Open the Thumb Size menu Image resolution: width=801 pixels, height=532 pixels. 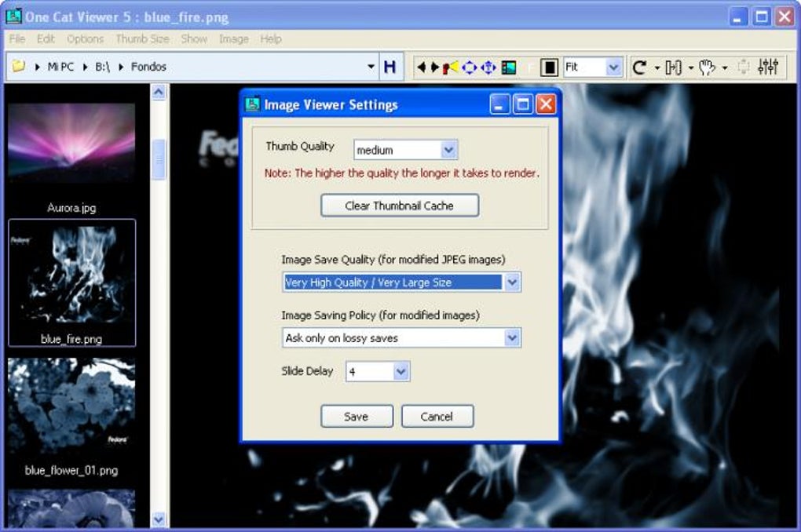(x=143, y=38)
